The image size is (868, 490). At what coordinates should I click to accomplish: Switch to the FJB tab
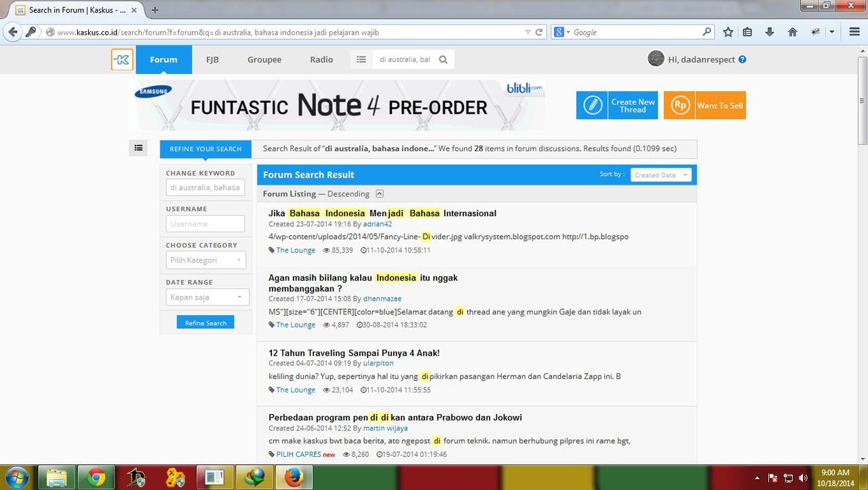(212, 60)
